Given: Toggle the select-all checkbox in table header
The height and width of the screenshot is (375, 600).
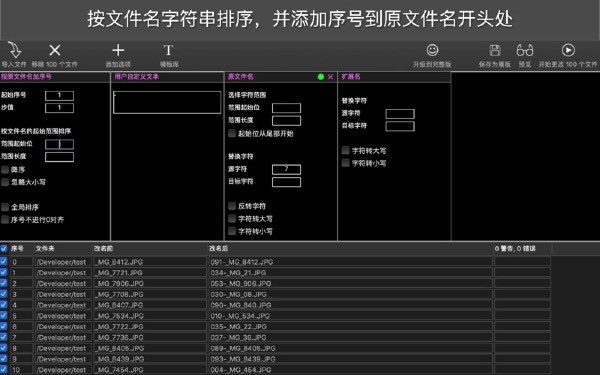Looking at the screenshot, I should click(4, 248).
